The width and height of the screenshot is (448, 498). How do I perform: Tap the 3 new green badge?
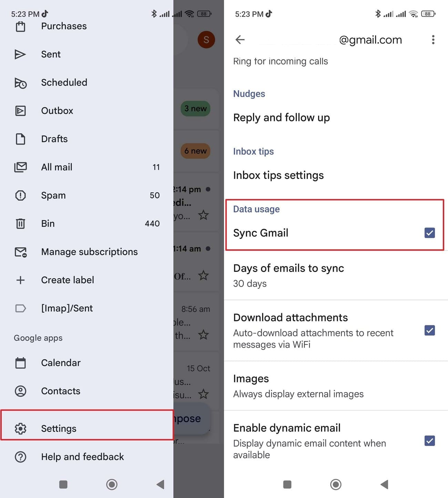pos(195,109)
